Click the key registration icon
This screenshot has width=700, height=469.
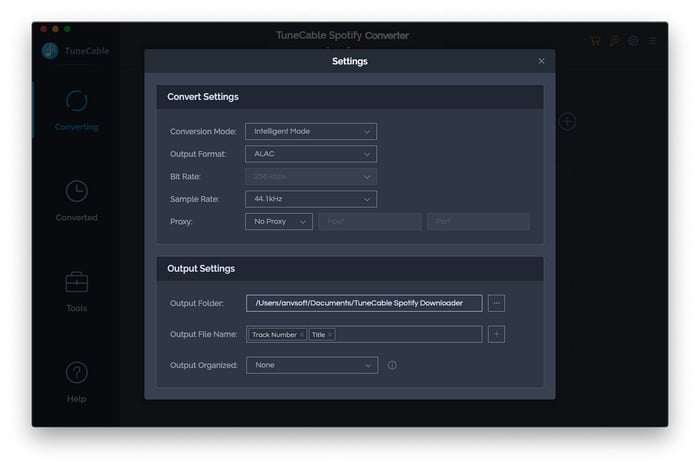point(614,41)
